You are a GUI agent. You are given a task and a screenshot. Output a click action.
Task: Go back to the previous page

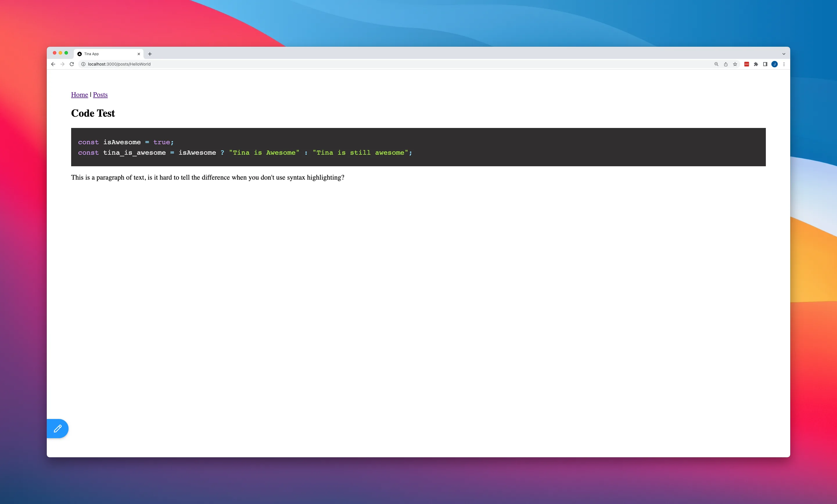point(53,64)
